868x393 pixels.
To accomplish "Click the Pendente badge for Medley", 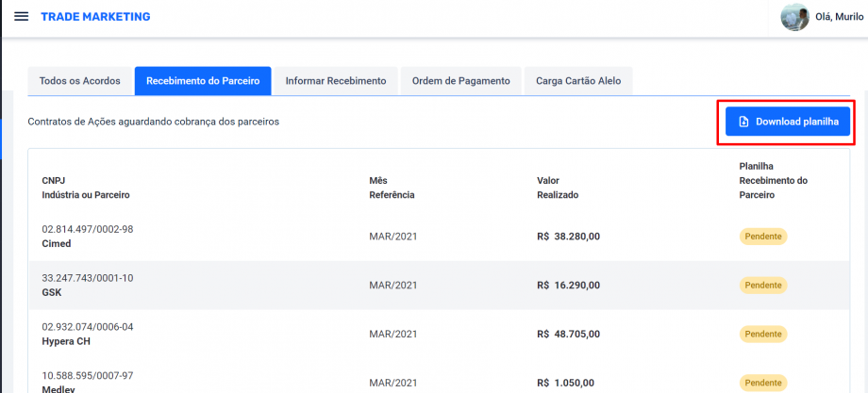I will click(762, 383).
